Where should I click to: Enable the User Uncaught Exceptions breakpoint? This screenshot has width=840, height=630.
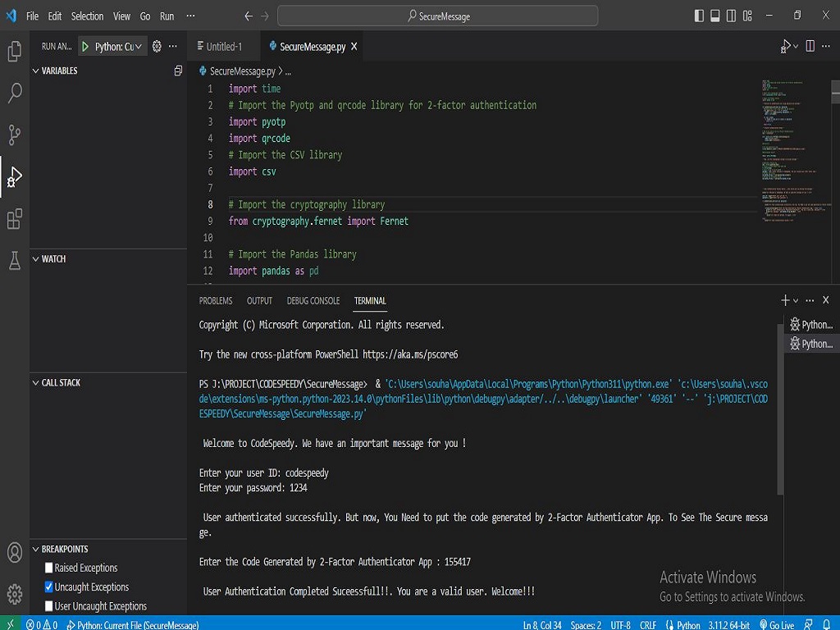pyautogui.click(x=48, y=606)
